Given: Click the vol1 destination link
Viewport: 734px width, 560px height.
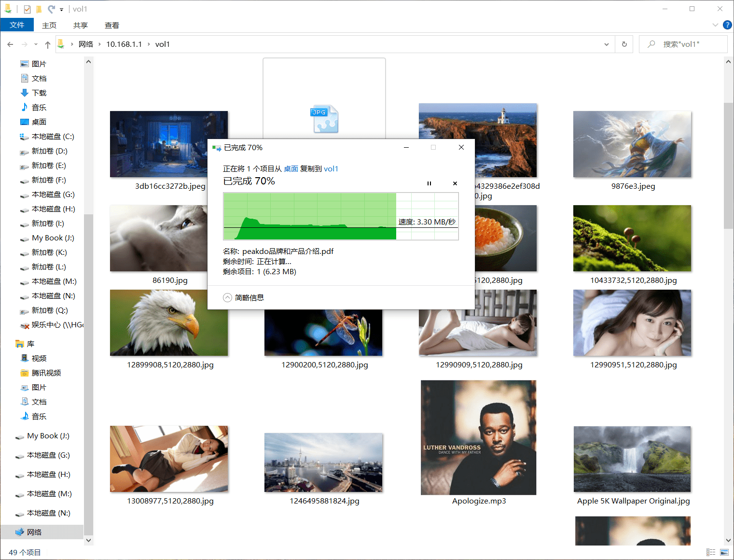Looking at the screenshot, I should click(331, 168).
